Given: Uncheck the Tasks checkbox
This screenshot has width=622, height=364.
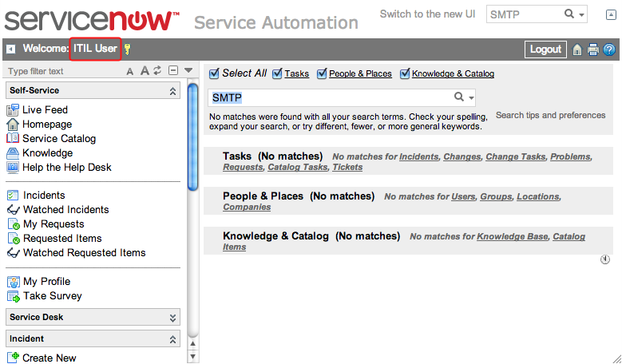Looking at the screenshot, I should [277, 73].
